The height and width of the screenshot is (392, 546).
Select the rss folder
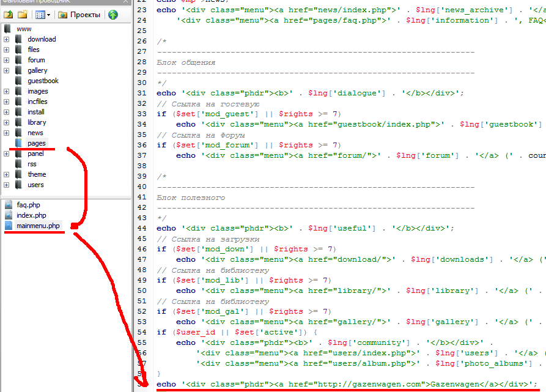coord(32,164)
